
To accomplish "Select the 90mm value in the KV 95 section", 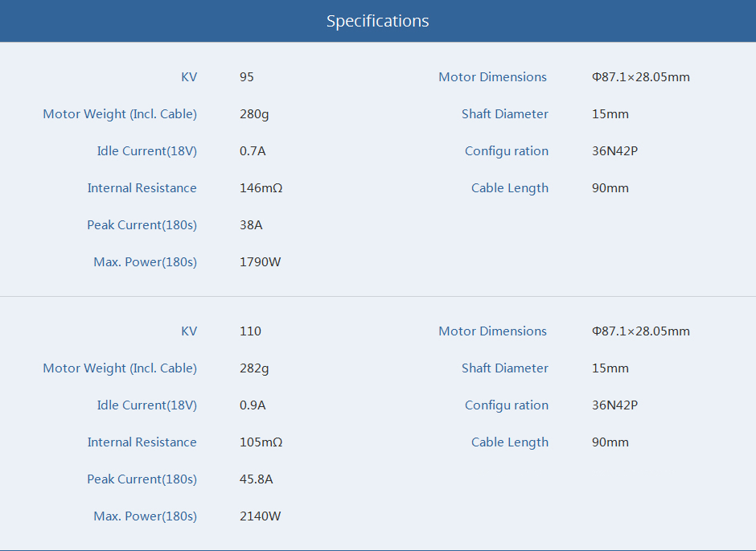I will (x=610, y=188).
